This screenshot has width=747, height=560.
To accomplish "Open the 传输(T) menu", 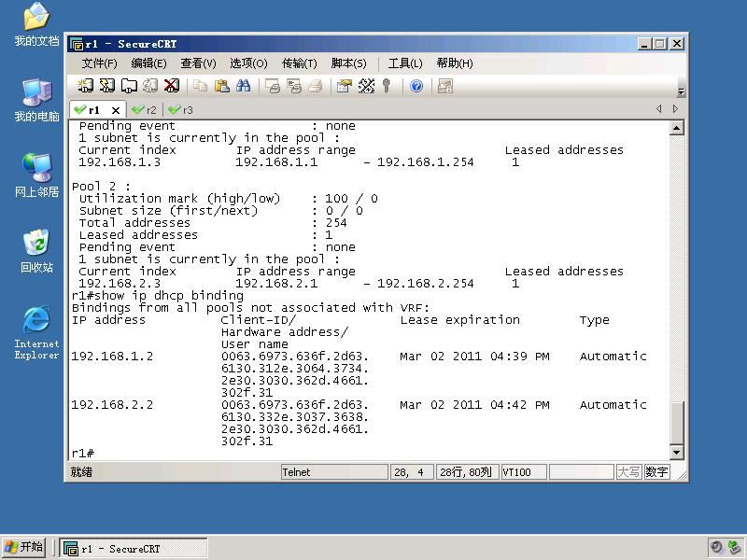I will point(299,63).
